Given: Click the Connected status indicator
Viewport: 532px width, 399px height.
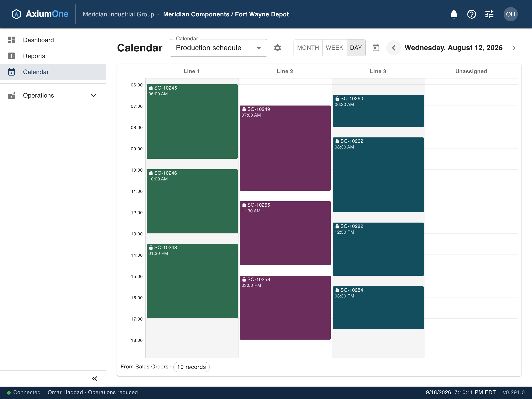Looking at the screenshot, I should click(x=23, y=393).
